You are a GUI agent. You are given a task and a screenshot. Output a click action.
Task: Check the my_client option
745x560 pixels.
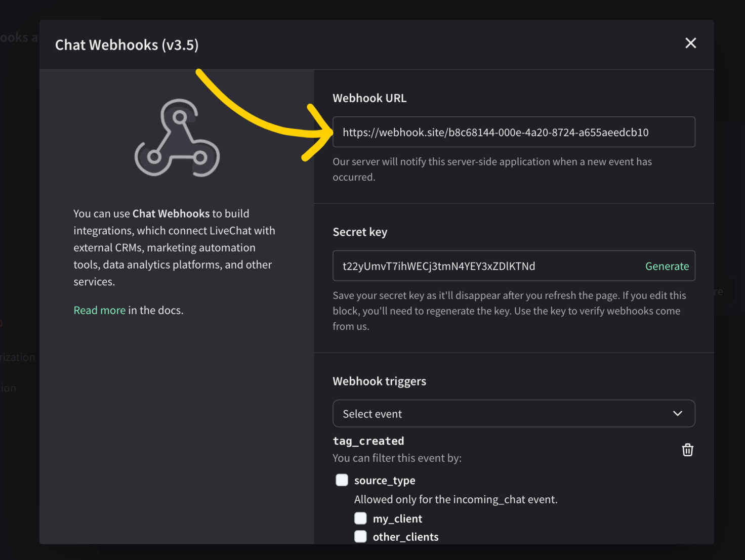(360, 518)
